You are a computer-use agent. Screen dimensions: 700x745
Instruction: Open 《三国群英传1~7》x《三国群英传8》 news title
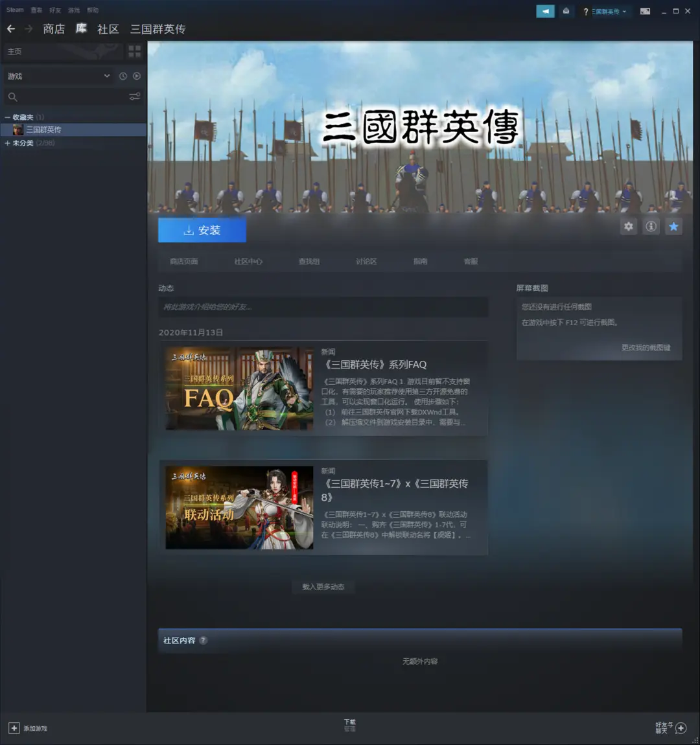[x=395, y=490]
